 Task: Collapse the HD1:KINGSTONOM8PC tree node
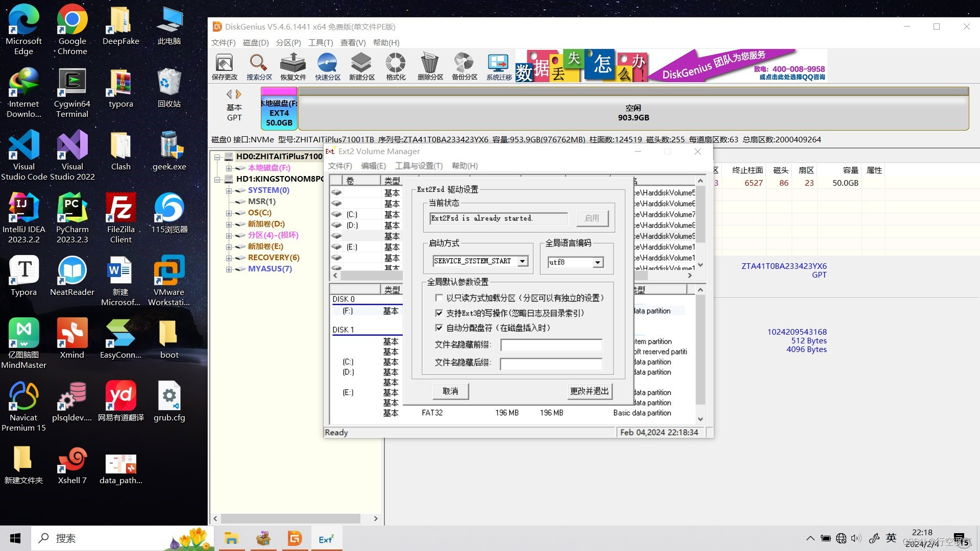[217, 179]
